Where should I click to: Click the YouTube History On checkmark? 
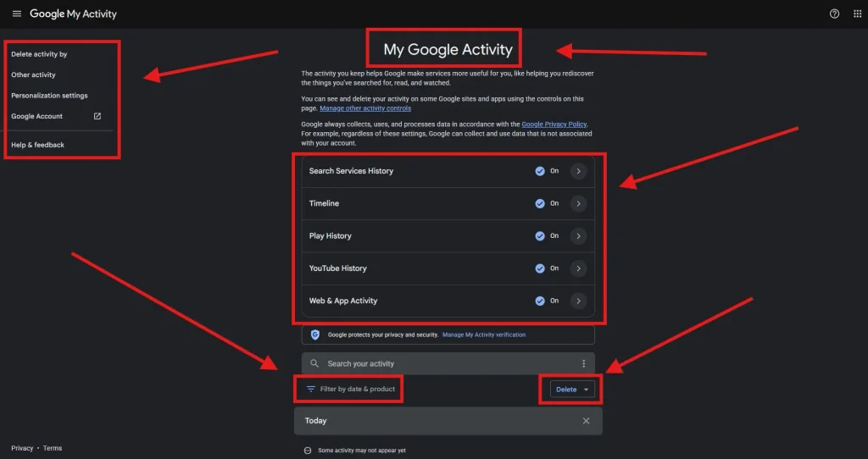click(x=540, y=268)
